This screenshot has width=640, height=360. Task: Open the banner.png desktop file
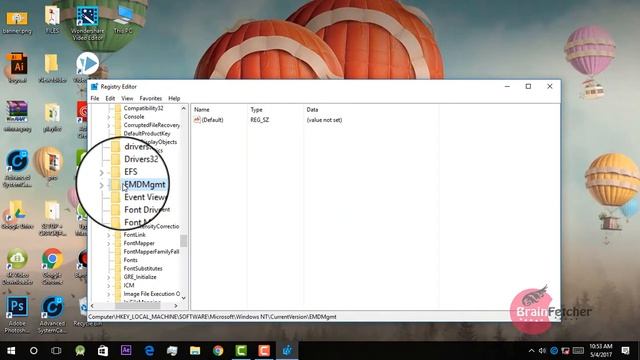tap(17, 23)
